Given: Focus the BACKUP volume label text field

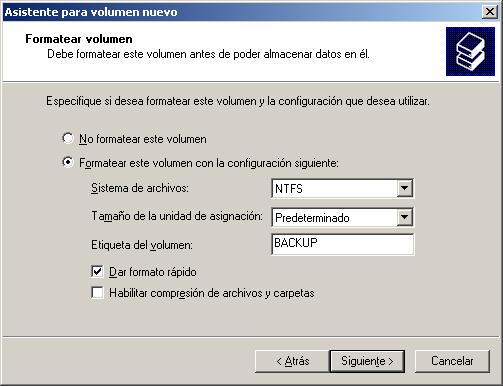Looking at the screenshot, I should pyautogui.click(x=343, y=244).
